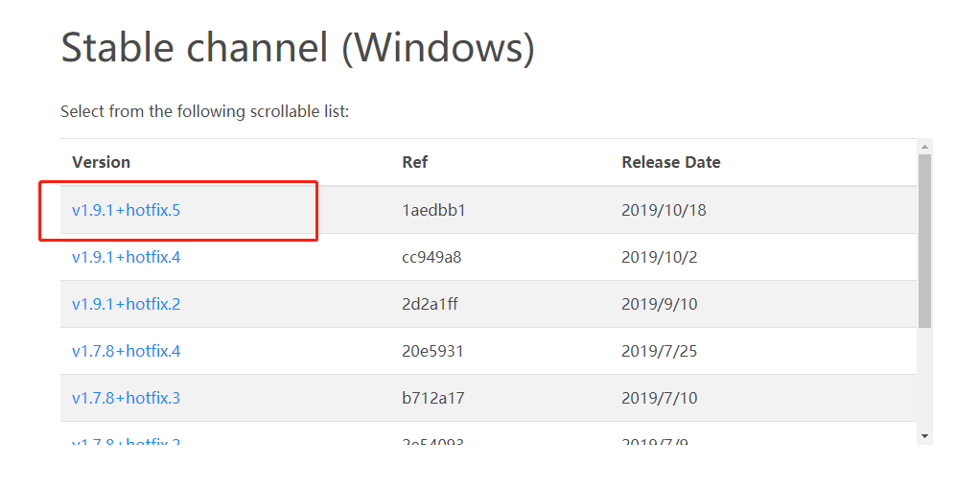Click the v1.7.8+hotfix.3 version link
Image resolution: width=980 pixels, height=488 pixels.
126,398
